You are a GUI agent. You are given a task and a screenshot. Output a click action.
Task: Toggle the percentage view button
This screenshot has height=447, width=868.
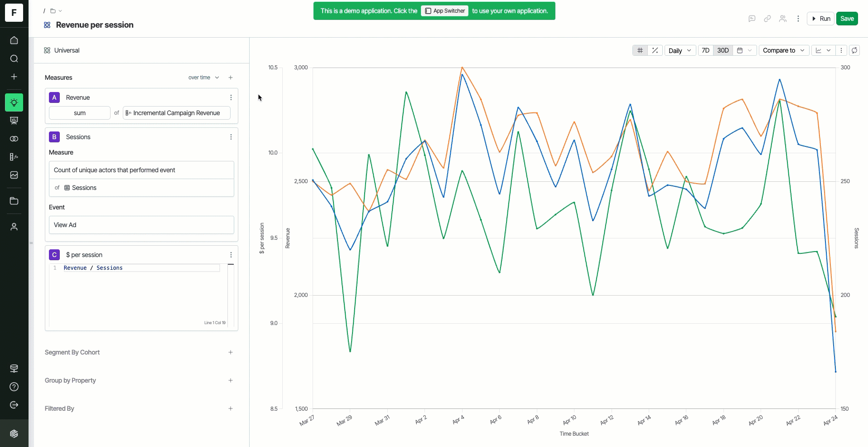click(x=655, y=50)
